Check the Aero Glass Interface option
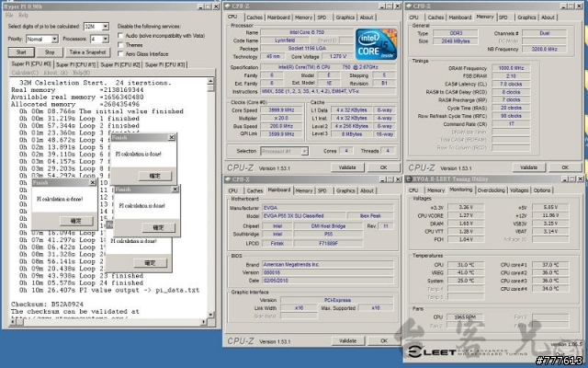This screenshot has width=588, height=368. 119,53
